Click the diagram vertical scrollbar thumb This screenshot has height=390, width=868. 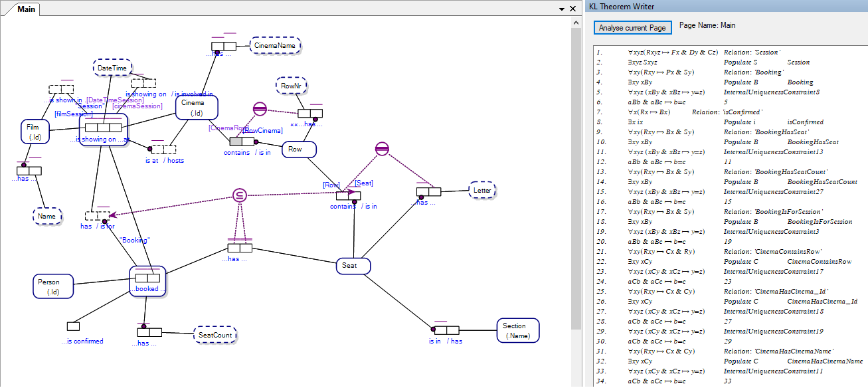click(576, 179)
